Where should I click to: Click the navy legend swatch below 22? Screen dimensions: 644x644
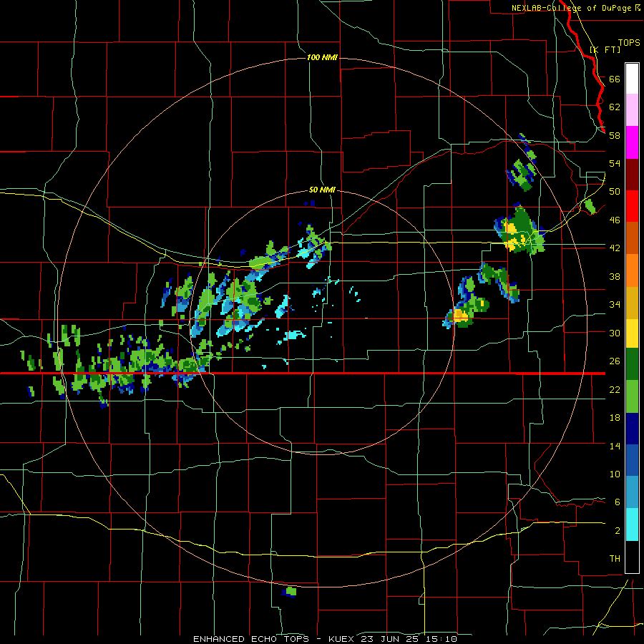click(632, 429)
